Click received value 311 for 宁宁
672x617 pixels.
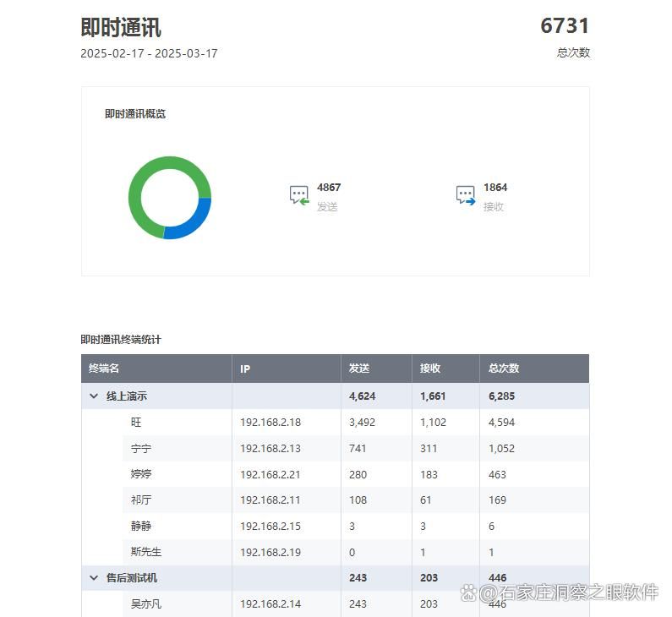click(x=429, y=449)
